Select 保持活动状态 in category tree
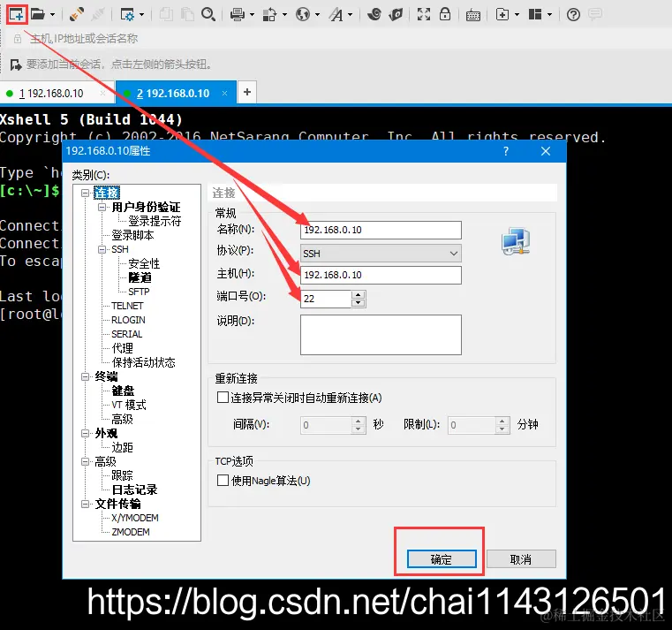 click(144, 363)
